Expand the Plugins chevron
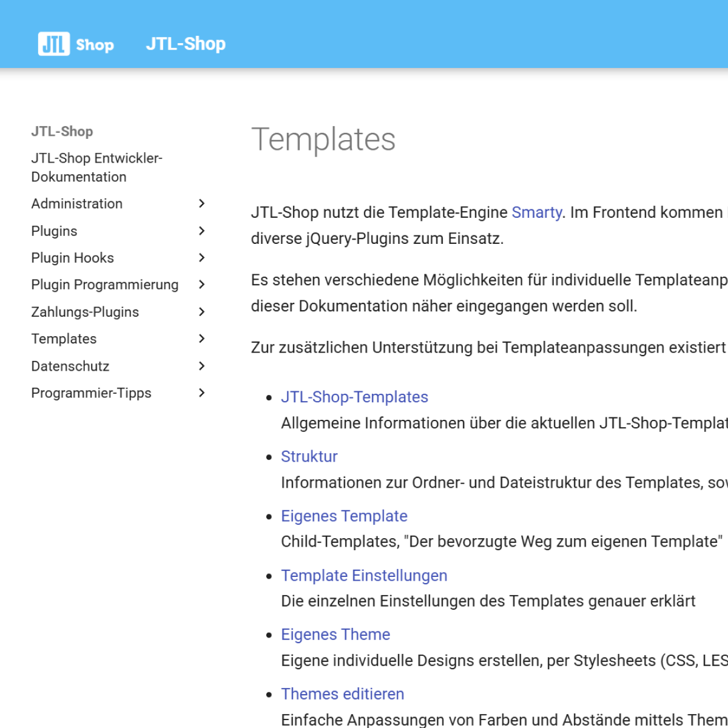 pyautogui.click(x=202, y=231)
